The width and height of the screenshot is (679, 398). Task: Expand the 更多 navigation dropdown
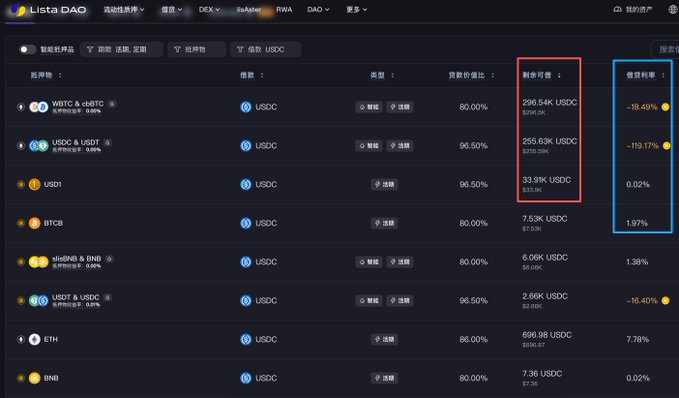pyautogui.click(x=356, y=10)
